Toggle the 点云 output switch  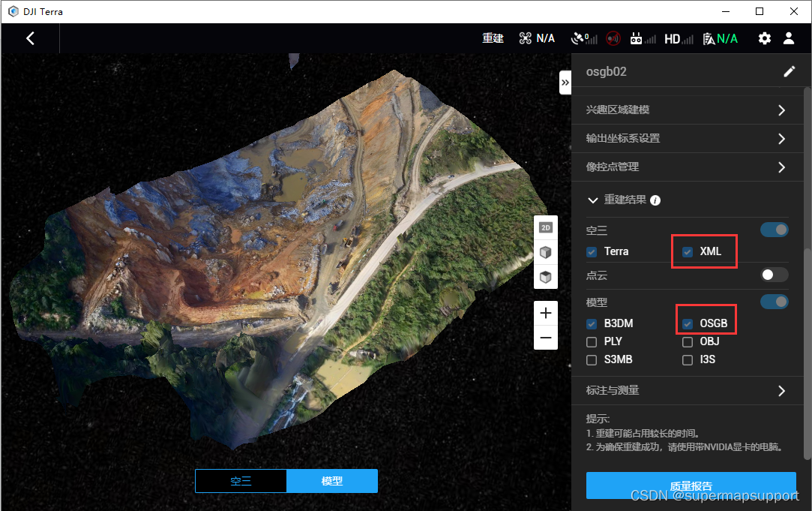click(x=775, y=275)
